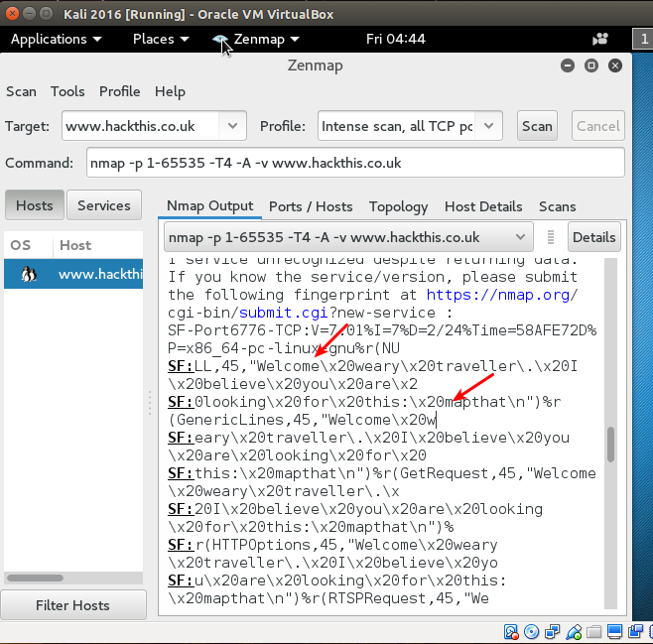Switch to the Scans tab

coord(557,206)
